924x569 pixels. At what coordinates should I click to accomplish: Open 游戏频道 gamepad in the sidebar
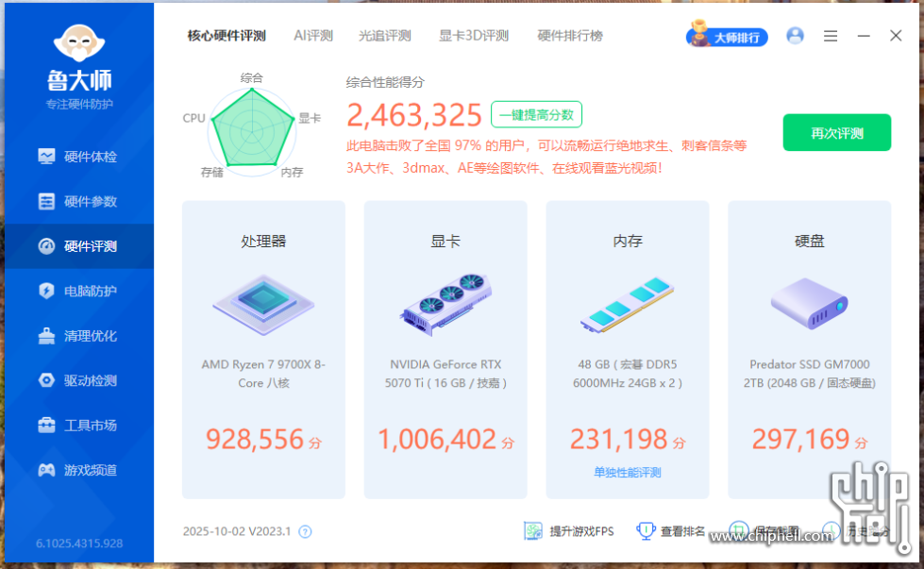click(x=46, y=470)
